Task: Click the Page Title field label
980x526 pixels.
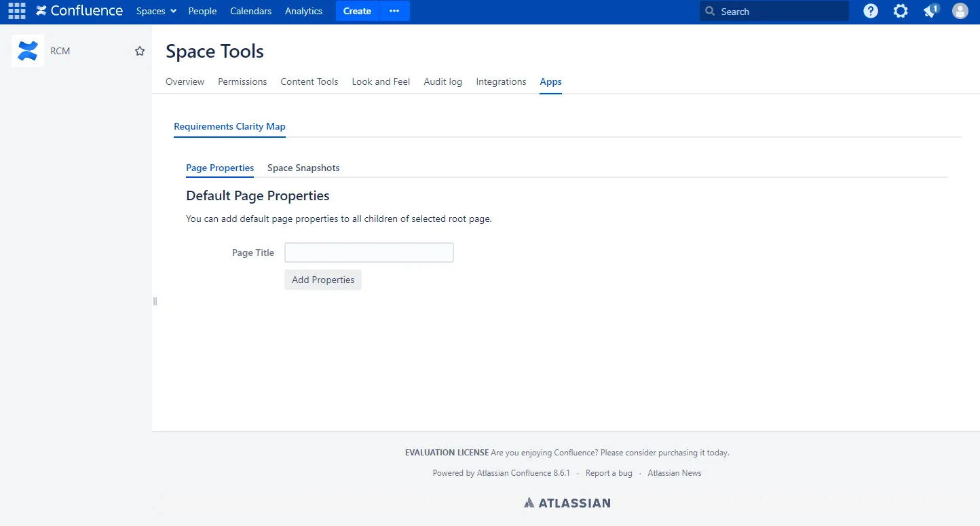Action: [253, 252]
